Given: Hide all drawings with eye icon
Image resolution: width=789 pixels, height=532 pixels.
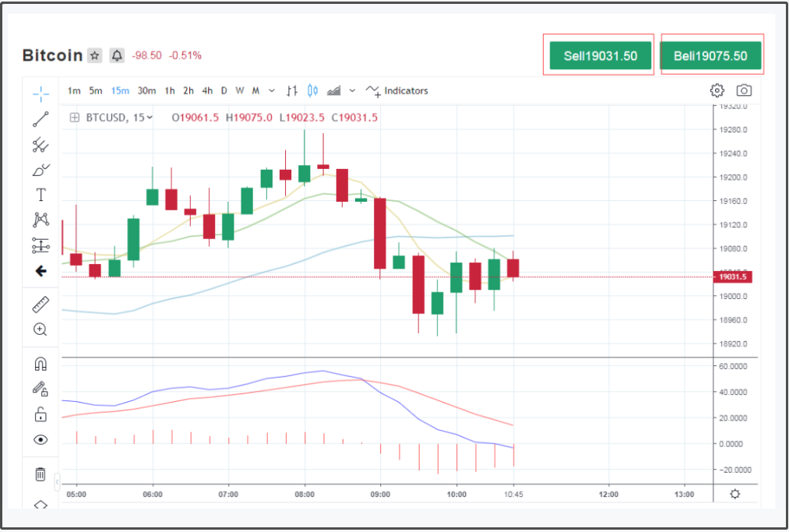Looking at the screenshot, I should [41, 439].
